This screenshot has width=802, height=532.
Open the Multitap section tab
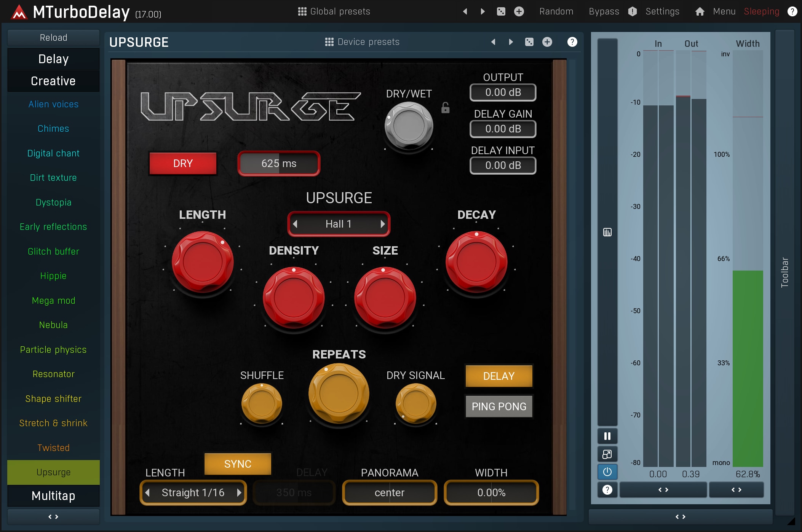pos(53,496)
